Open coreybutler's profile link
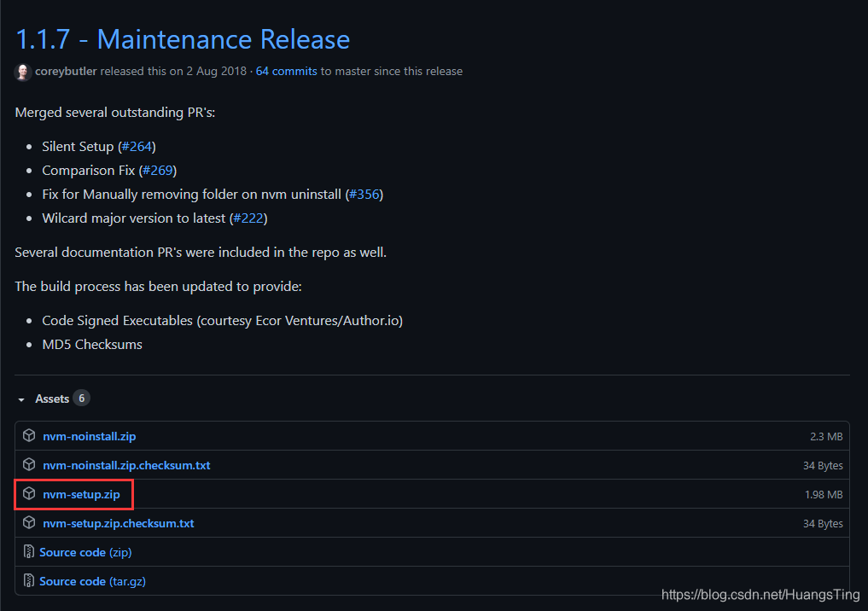This screenshot has width=868, height=611. coord(66,72)
